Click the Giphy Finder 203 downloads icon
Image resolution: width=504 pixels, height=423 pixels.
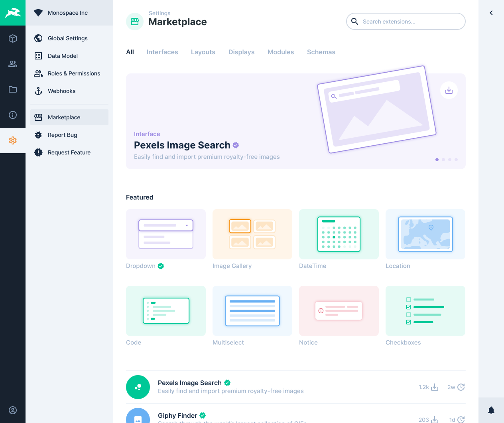[435, 419]
